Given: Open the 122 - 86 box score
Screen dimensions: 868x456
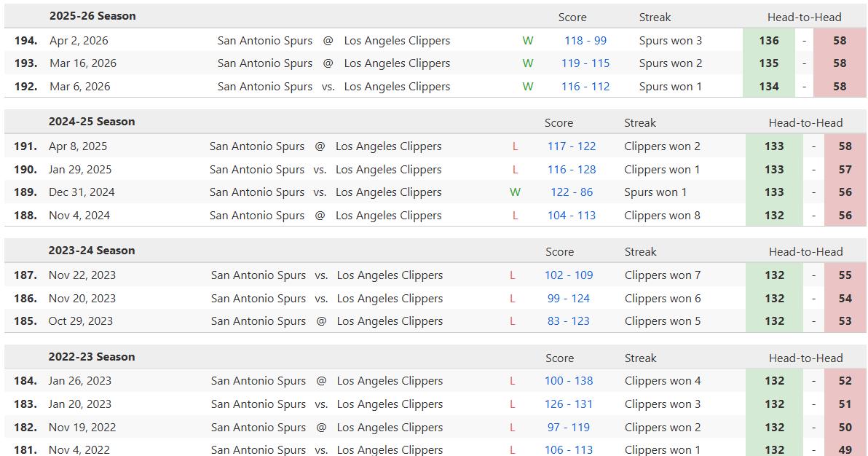Looking at the screenshot, I should pyautogui.click(x=571, y=192).
